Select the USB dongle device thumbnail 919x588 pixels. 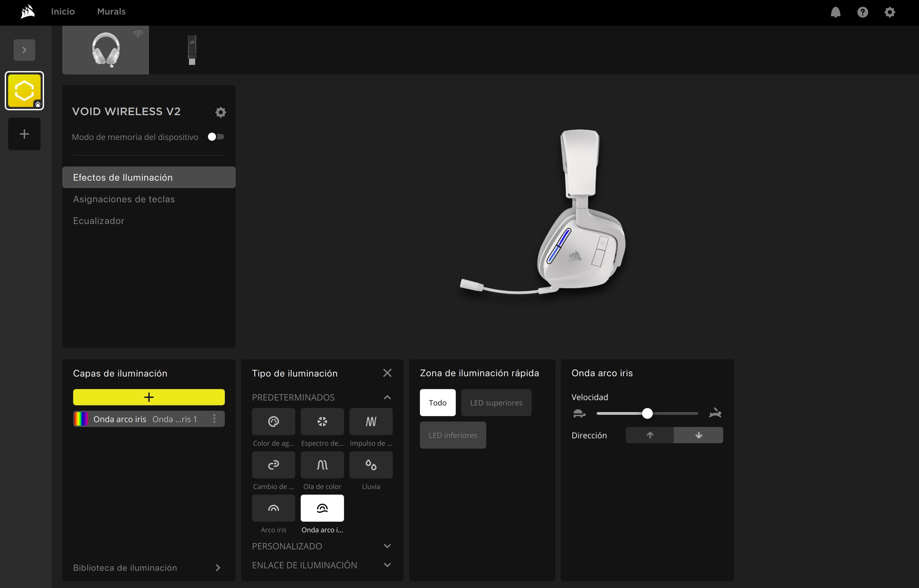coord(191,50)
